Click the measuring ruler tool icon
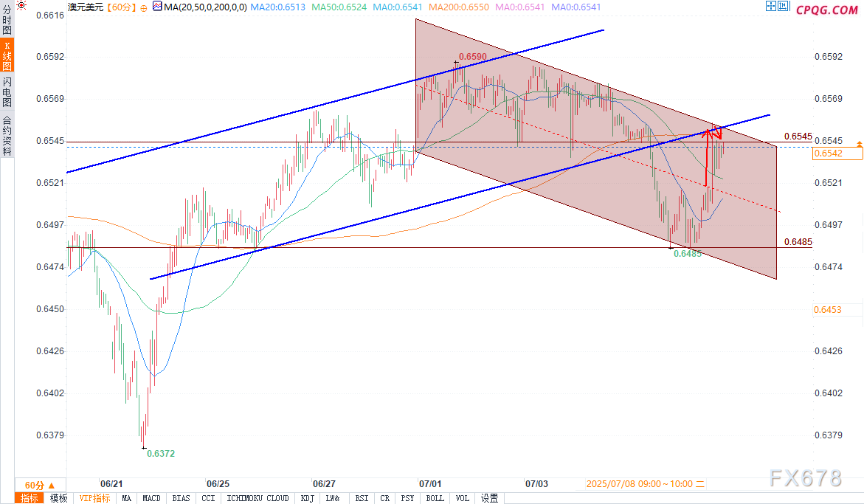 [783, 7]
